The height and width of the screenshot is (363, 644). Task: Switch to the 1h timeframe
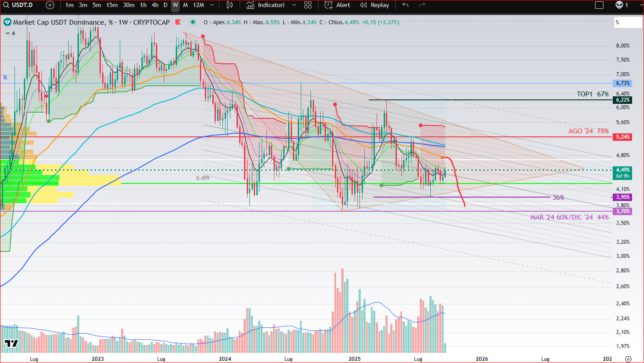point(143,5)
